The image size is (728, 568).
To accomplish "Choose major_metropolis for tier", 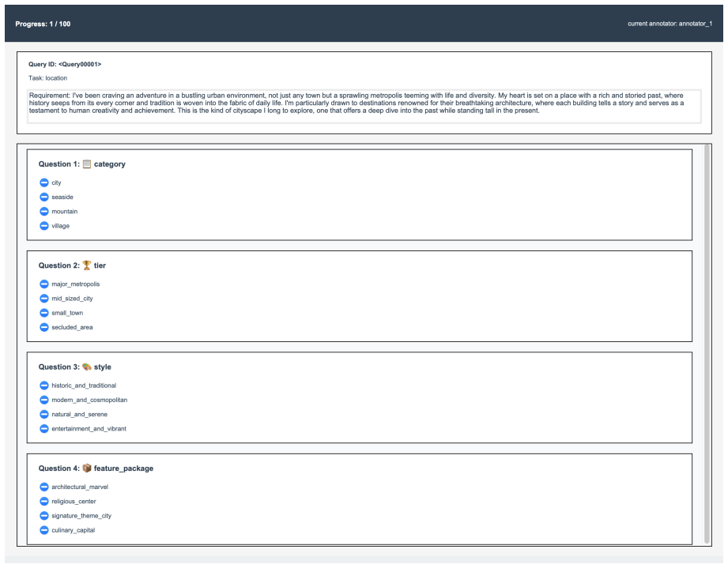I will (x=44, y=284).
